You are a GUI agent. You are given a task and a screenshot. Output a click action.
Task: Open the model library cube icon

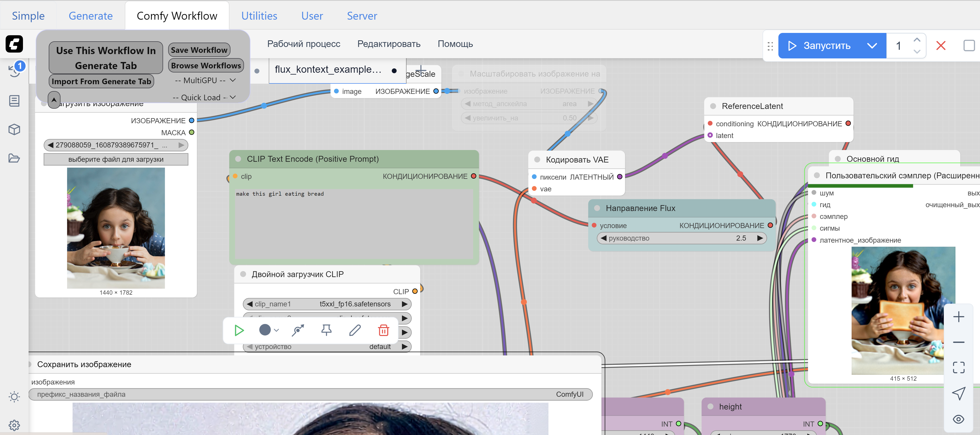point(15,130)
